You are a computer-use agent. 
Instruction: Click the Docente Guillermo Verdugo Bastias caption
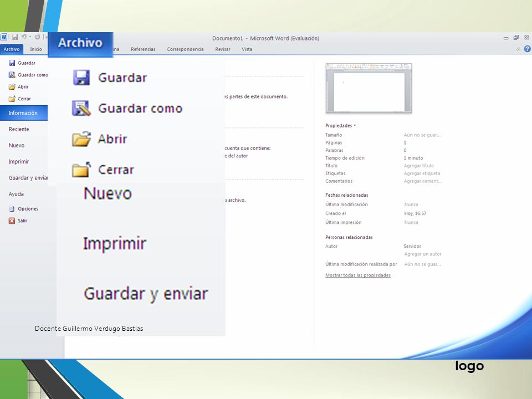89,329
